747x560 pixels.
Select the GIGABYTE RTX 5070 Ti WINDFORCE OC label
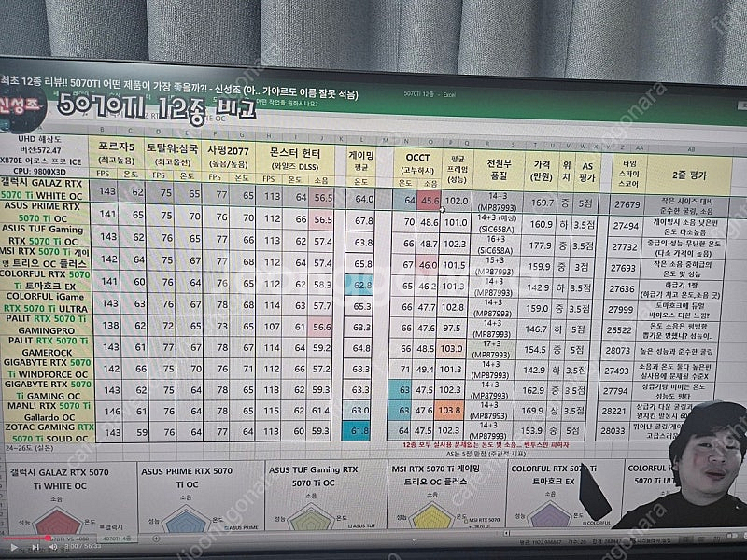[48, 368]
